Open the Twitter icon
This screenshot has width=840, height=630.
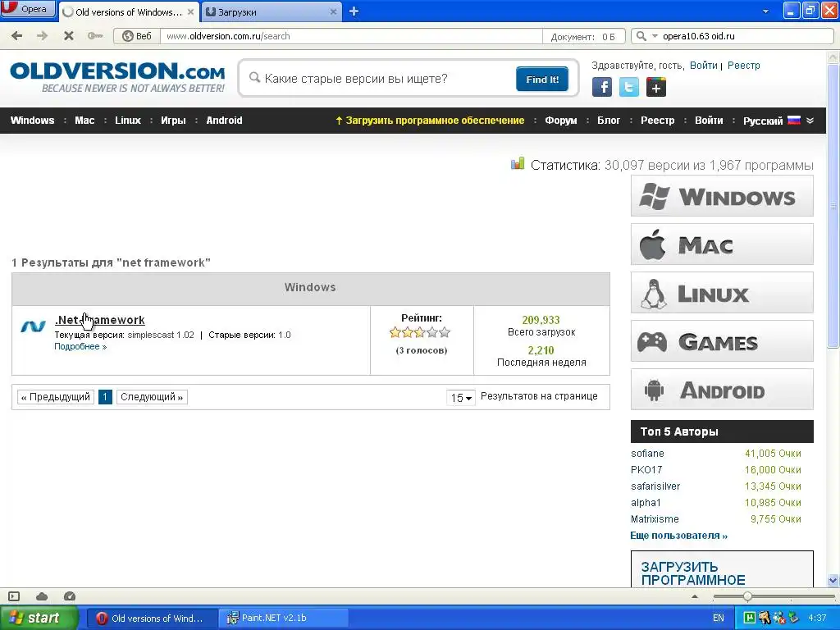pos(629,87)
